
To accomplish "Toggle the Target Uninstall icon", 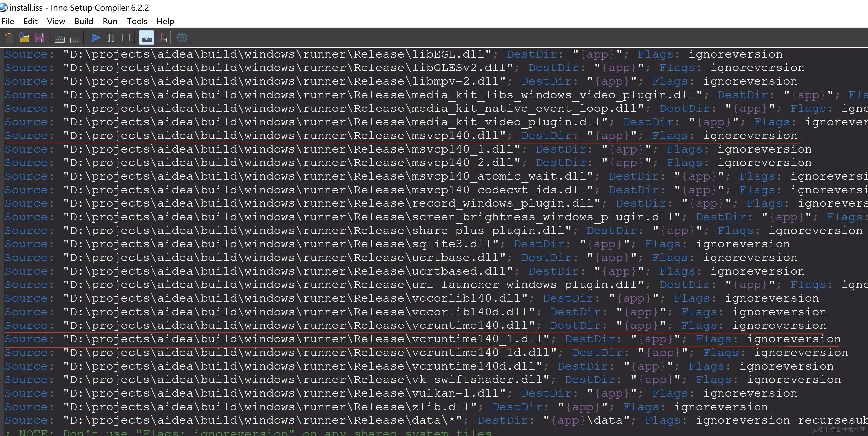I will click(162, 38).
